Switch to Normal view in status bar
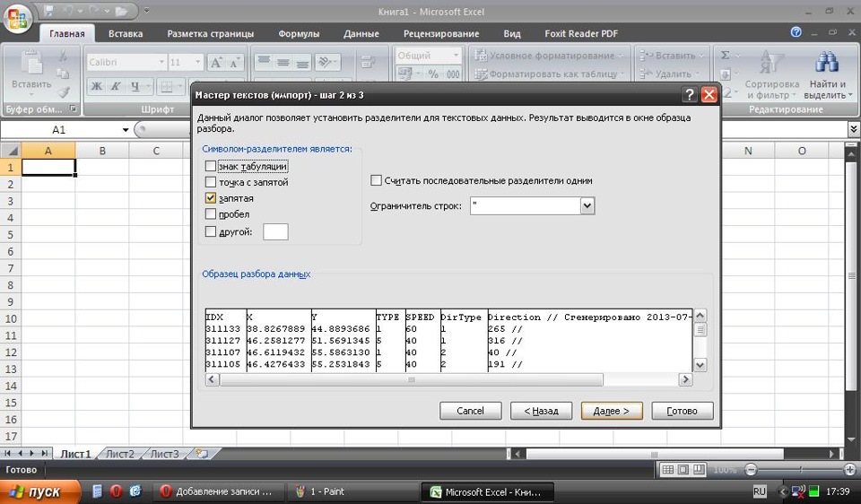This screenshot has height=504, width=861. click(667, 469)
